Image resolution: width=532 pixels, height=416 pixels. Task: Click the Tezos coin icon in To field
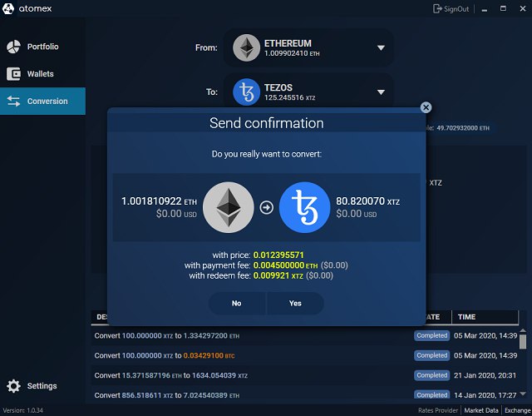pyautogui.click(x=246, y=92)
